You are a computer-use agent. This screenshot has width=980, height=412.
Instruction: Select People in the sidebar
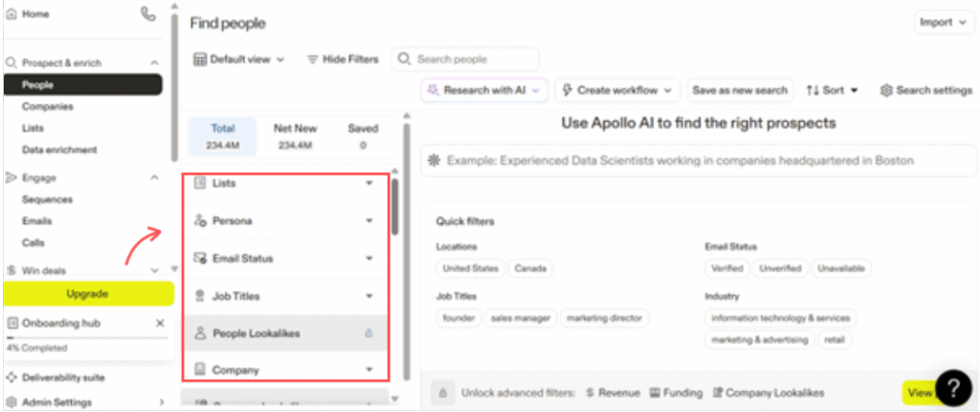pos(83,84)
